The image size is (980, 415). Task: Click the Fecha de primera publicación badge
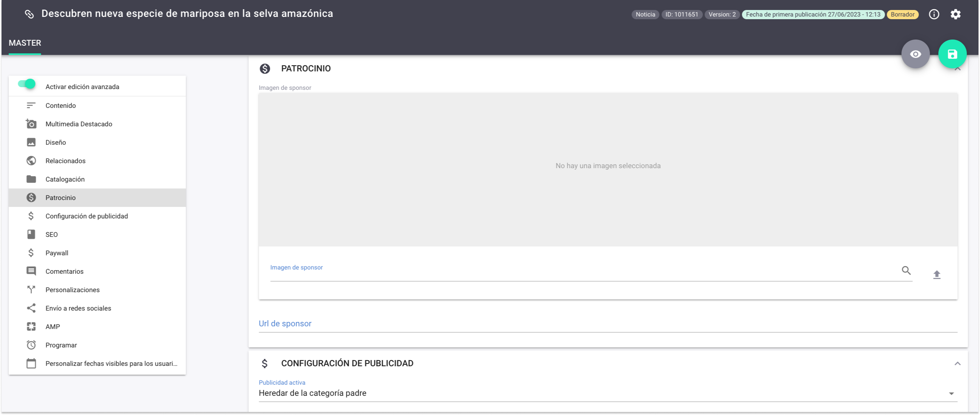(x=813, y=15)
